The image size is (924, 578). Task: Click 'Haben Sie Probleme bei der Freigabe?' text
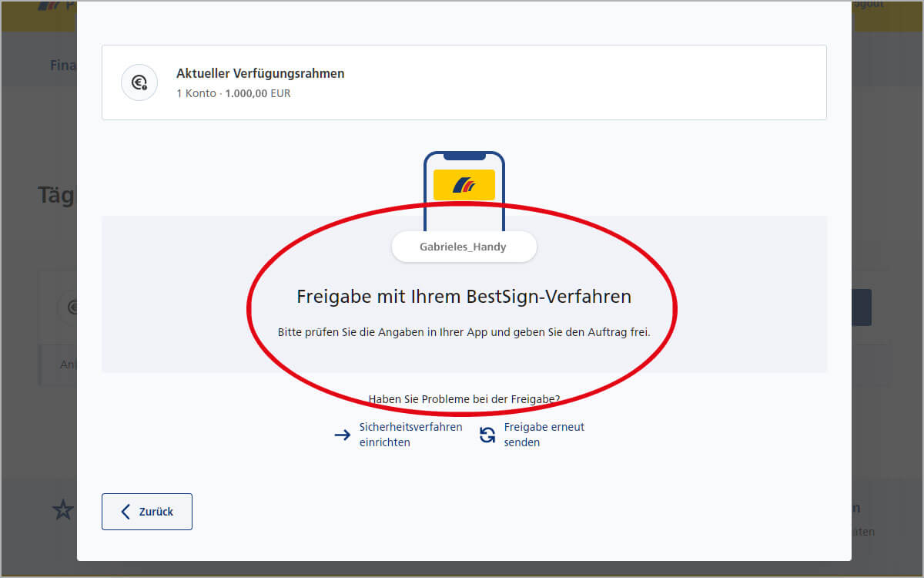[x=464, y=399]
